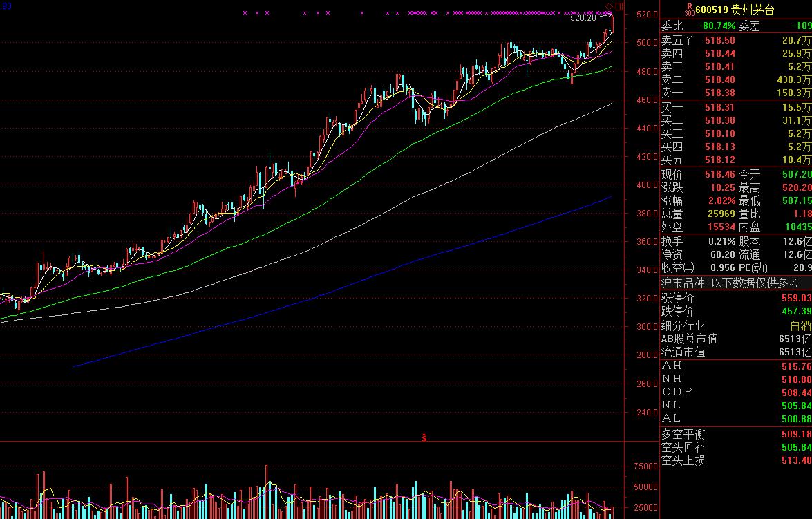This screenshot has width=812, height=519.
Task: Select the 买一 bid price 518.31
Action: point(719,107)
